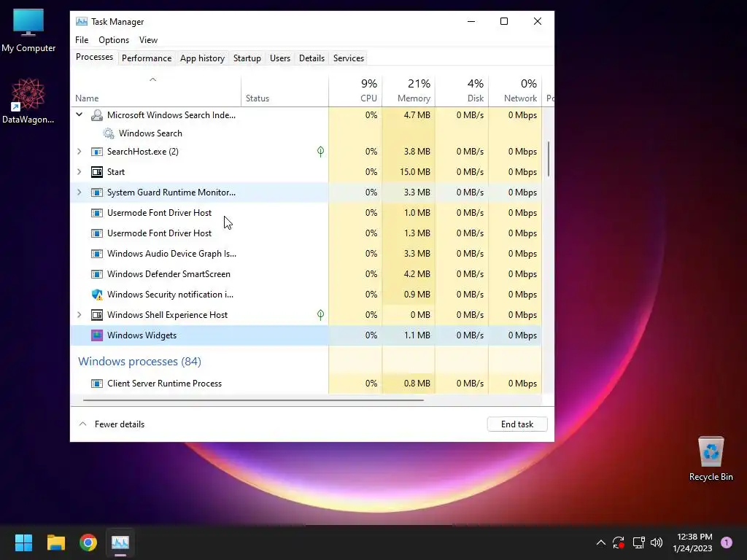This screenshot has height=560, width=747.
Task: Collapse the Microsoft Windows Search Indexer group
Action: pos(79,114)
